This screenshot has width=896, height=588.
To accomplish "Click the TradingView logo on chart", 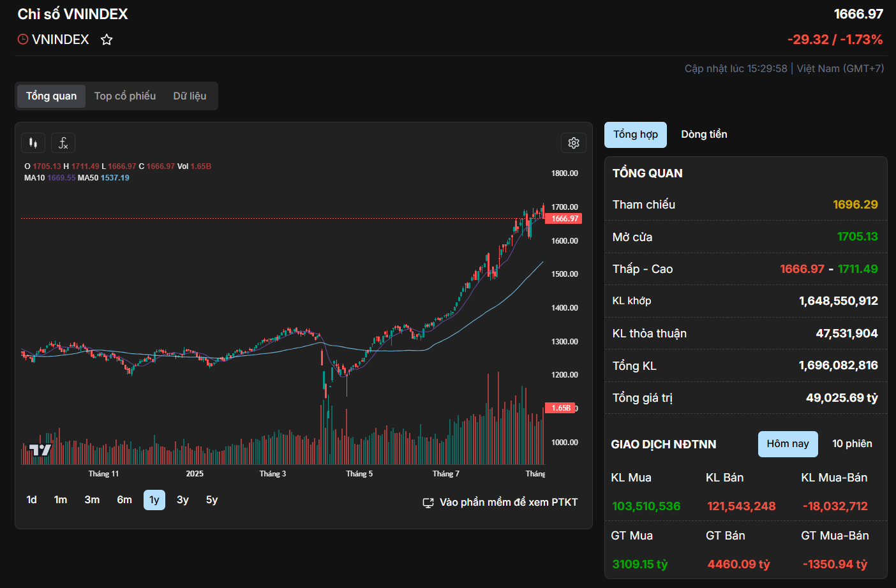I will (x=40, y=450).
